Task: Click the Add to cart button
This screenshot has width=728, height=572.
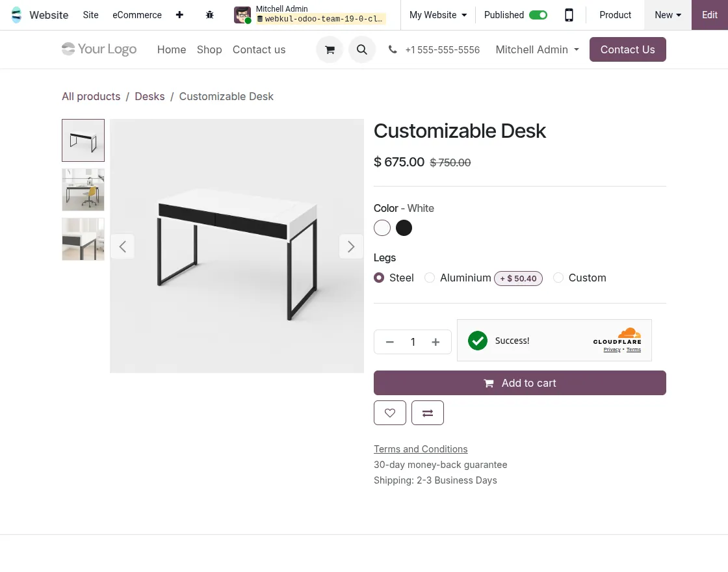Action: [520, 383]
